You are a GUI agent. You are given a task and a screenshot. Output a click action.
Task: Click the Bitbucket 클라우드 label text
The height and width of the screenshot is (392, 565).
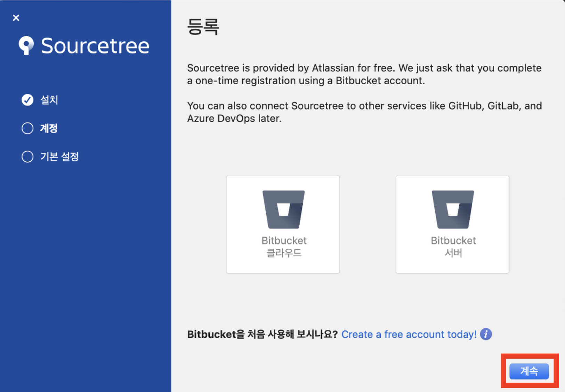coord(284,247)
